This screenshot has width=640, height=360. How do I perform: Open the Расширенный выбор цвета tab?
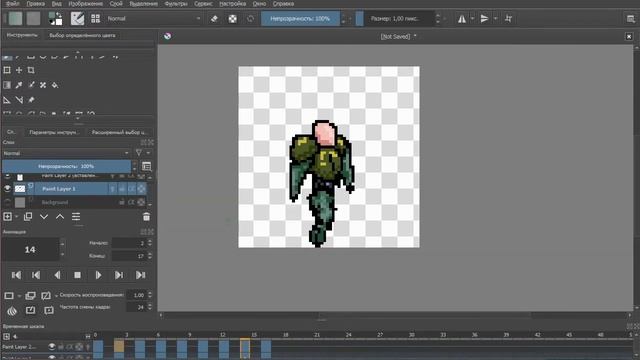coord(118,132)
